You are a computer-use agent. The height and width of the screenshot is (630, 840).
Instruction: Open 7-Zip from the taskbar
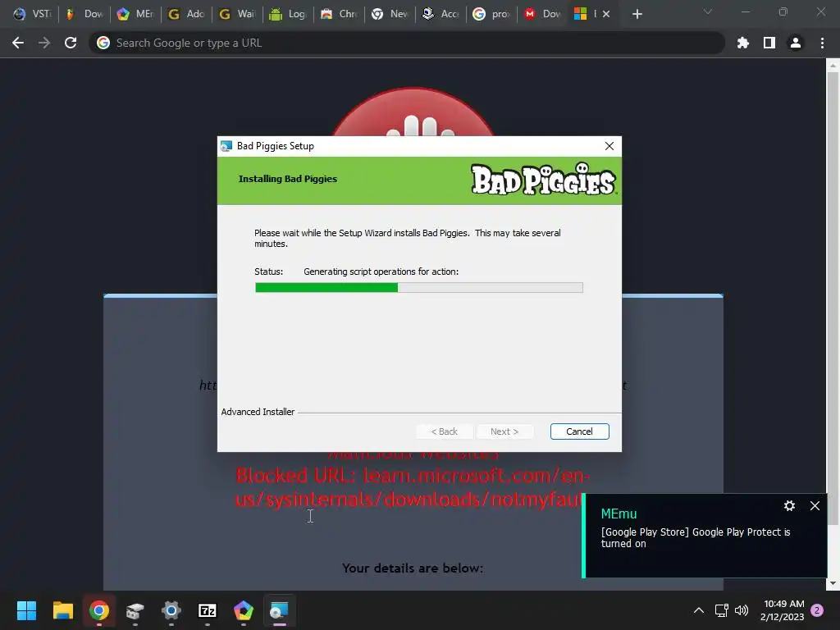click(x=208, y=610)
